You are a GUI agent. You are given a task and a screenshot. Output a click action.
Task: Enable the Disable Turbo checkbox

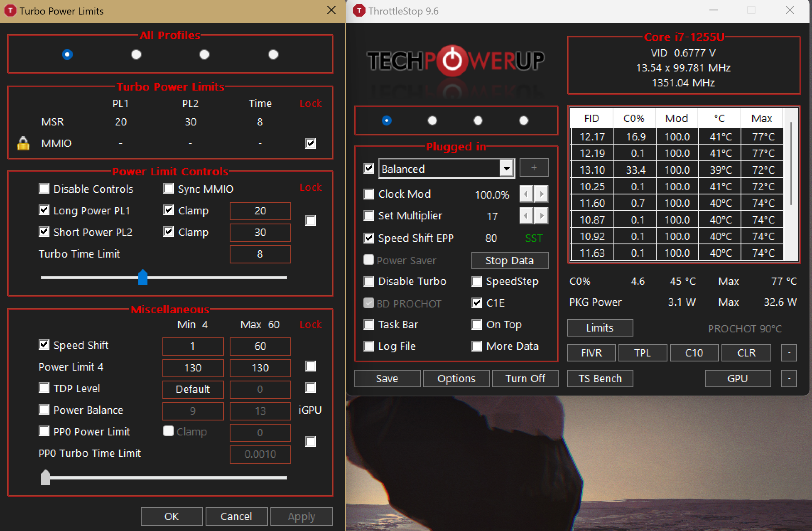click(x=369, y=281)
